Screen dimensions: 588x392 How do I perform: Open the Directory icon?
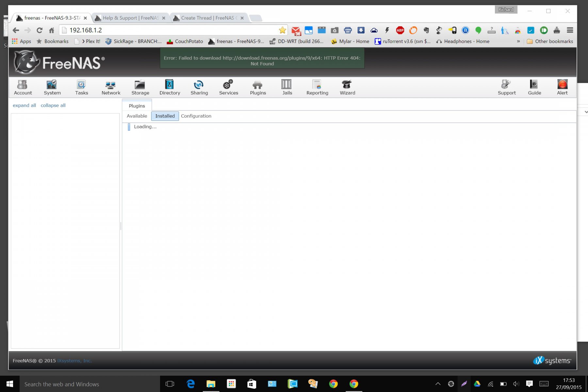pos(170,88)
